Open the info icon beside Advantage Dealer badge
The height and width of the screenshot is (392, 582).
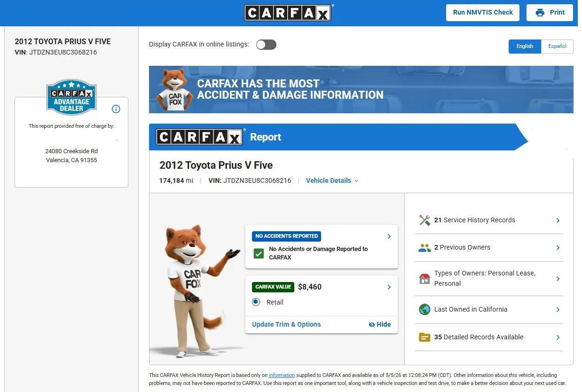click(116, 109)
